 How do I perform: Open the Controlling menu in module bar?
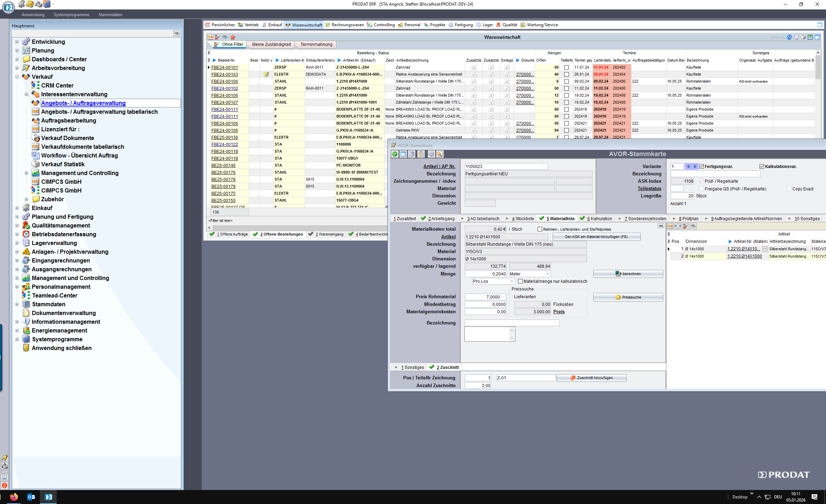tap(384, 25)
